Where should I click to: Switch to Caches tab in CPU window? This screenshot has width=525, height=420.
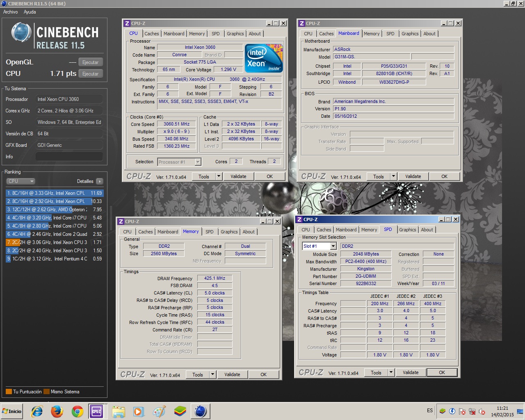pyautogui.click(x=151, y=34)
